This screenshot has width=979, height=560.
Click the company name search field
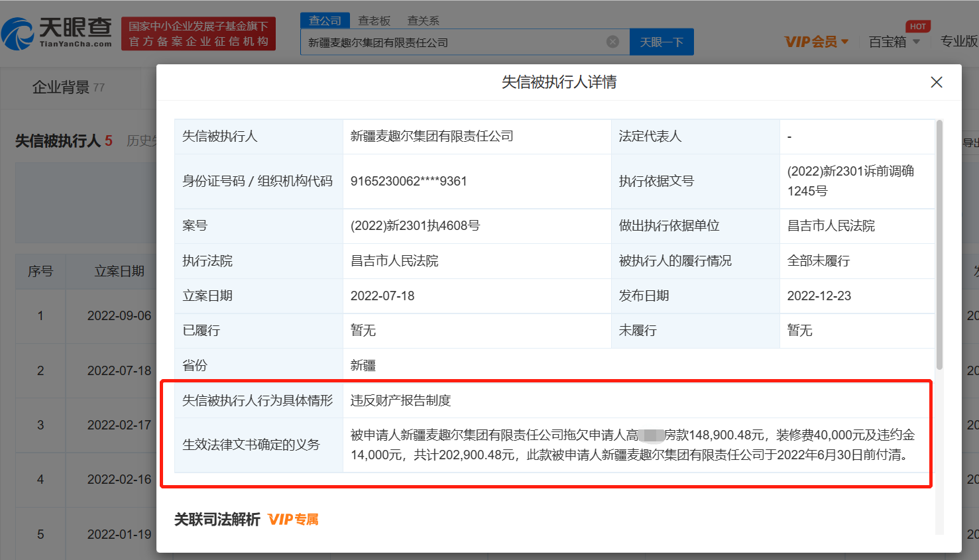[x=454, y=42]
